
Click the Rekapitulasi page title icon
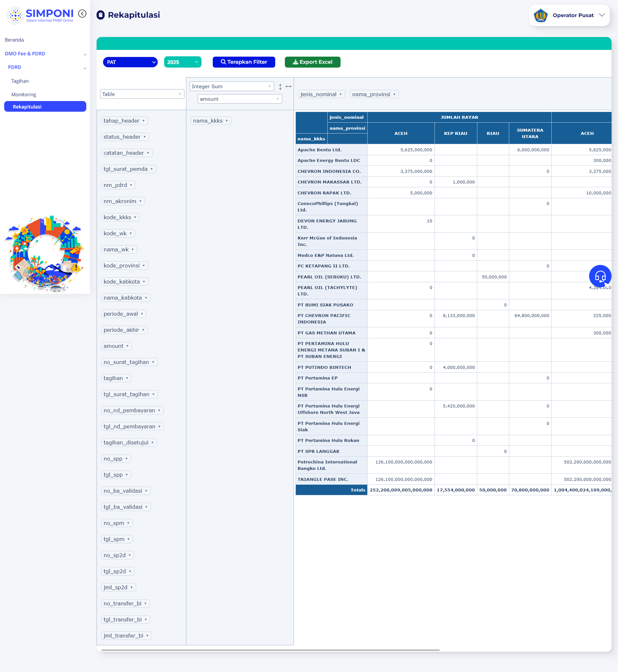point(100,15)
